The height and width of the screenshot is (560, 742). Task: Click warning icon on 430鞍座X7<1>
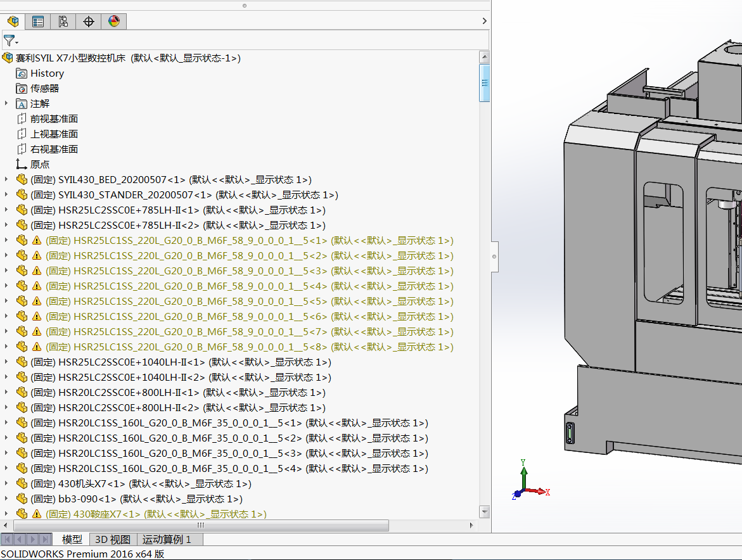[x=37, y=514]
